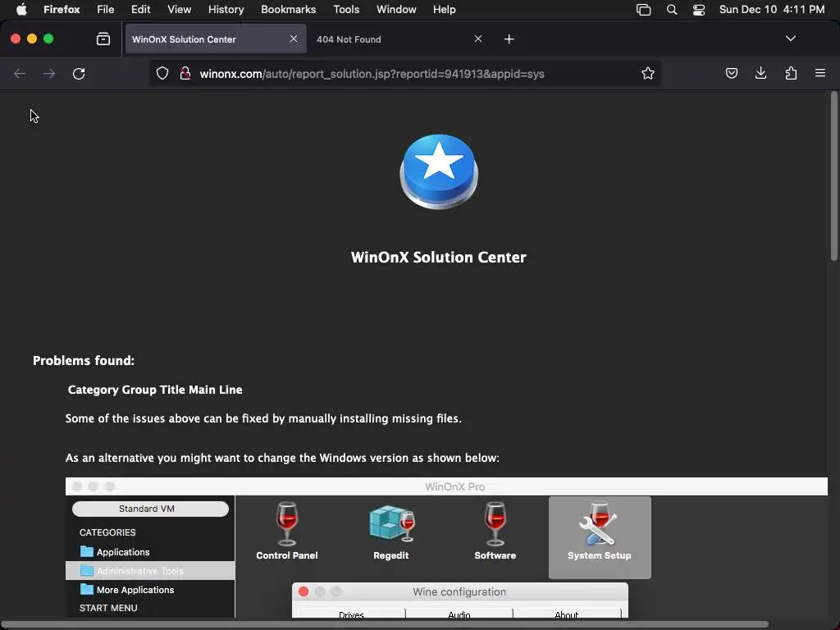Click the Drives tab in Wine configuration
The image size is (840, 630).
coord(351,614)
